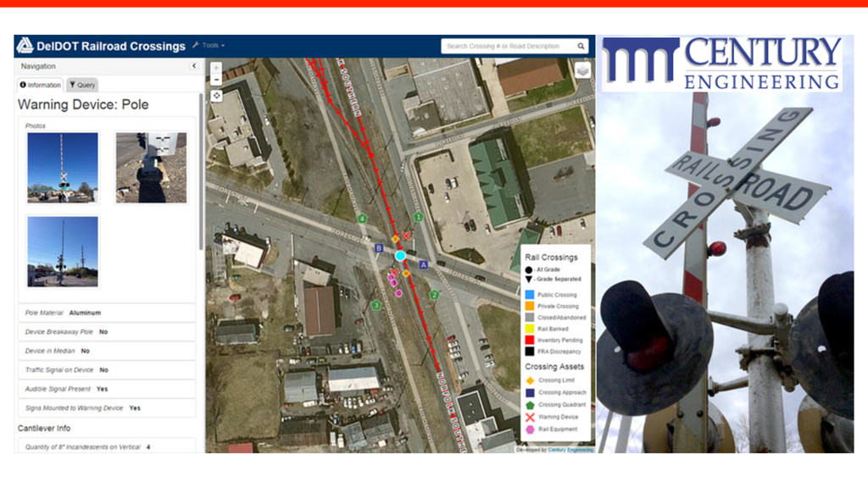Screen dimensions: 868x488
Task: Click the 'Pole Material Aluminum' row
Action: pyautogui.click(x=107, y=313)
